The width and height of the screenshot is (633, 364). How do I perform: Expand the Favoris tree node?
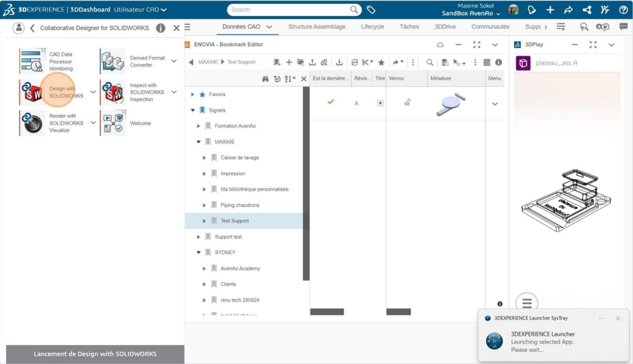(193, 94)
